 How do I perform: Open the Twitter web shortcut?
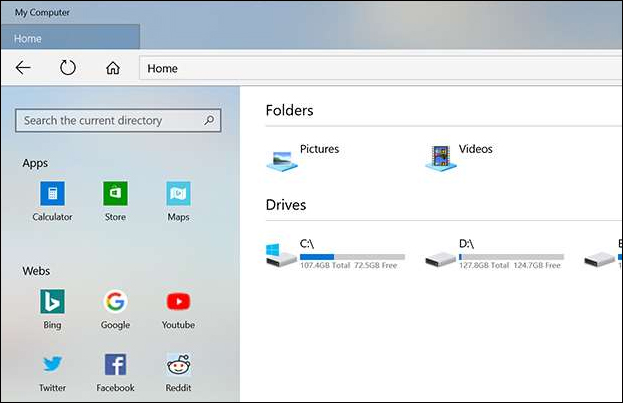pos(52,364)
